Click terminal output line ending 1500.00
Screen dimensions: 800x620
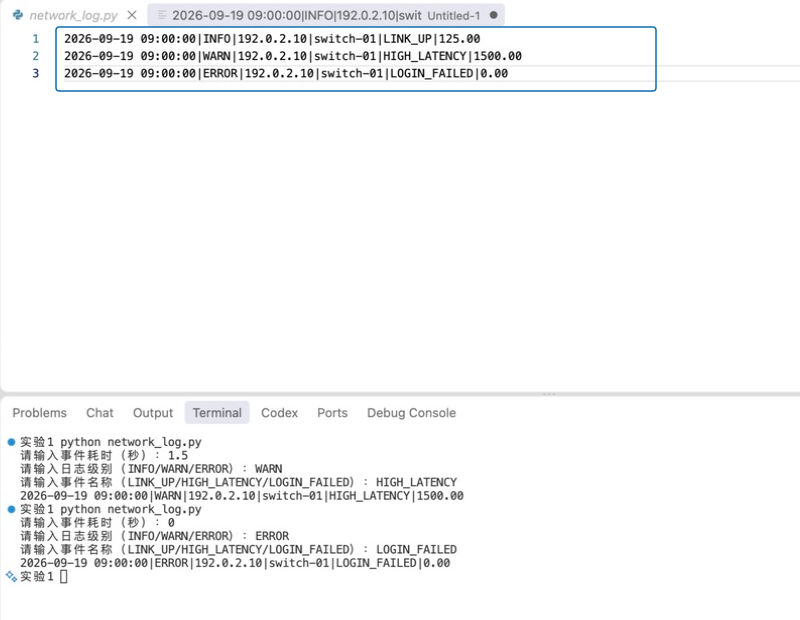[x=242, y=495]
